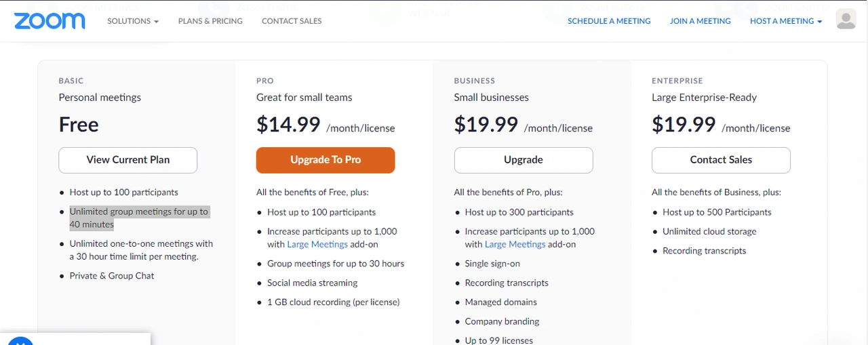Click Join a Meeting link
The height and width of the screenshot is (345, 868).
[x=701, y=21]
